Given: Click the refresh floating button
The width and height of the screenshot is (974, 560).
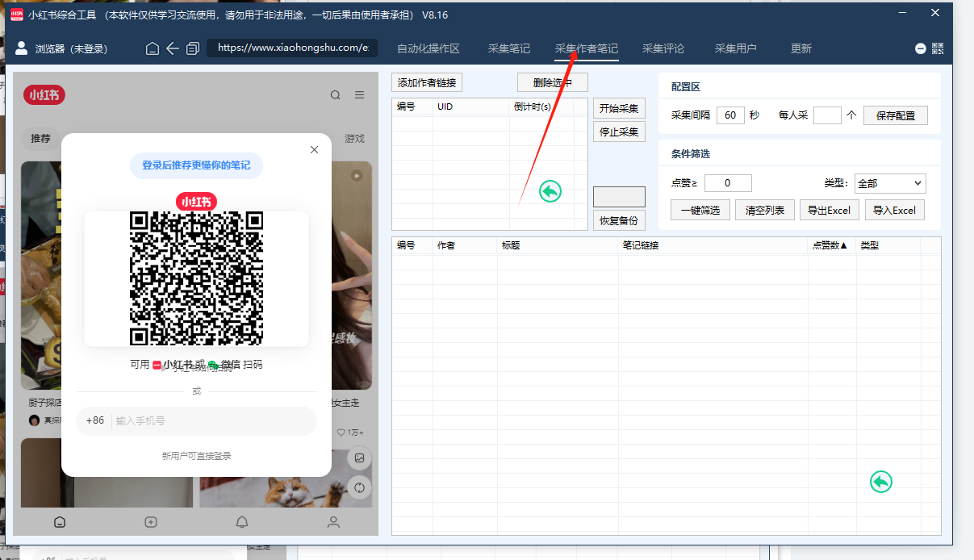Looking at the screenshot, I should 360,487.
